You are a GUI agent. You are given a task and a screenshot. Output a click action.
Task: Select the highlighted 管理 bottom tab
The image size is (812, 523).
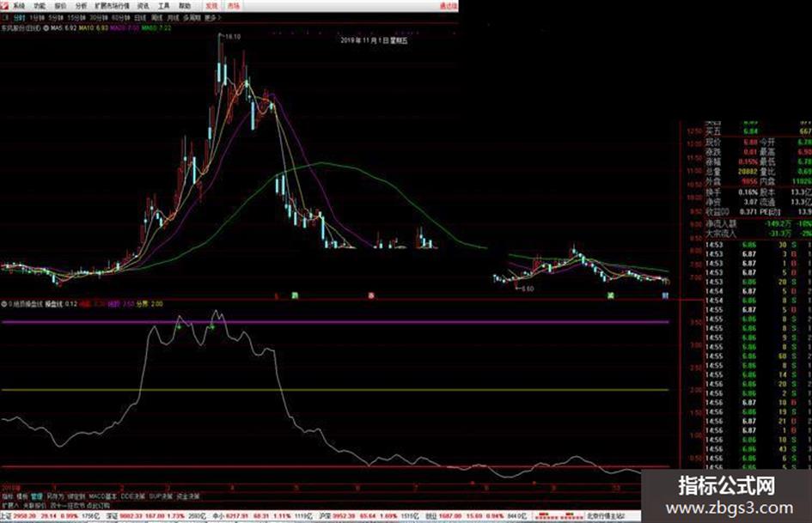[x=37, y=496]
